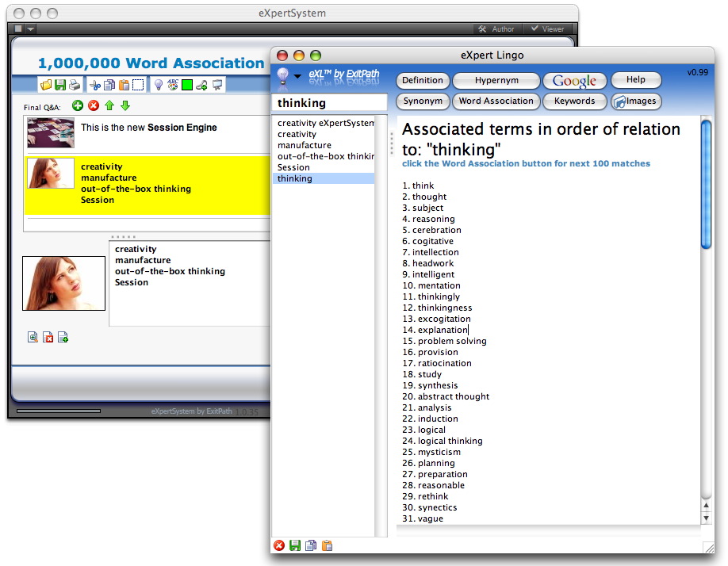Open the green color swatch in toolbar
The height and width of the screenshot is (566, 728).
coord(187,85)
